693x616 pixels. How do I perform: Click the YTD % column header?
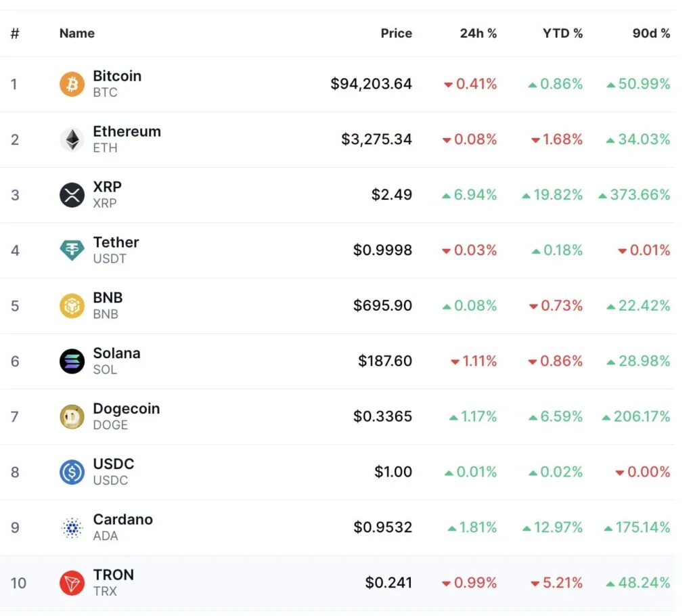pos(562,33)
